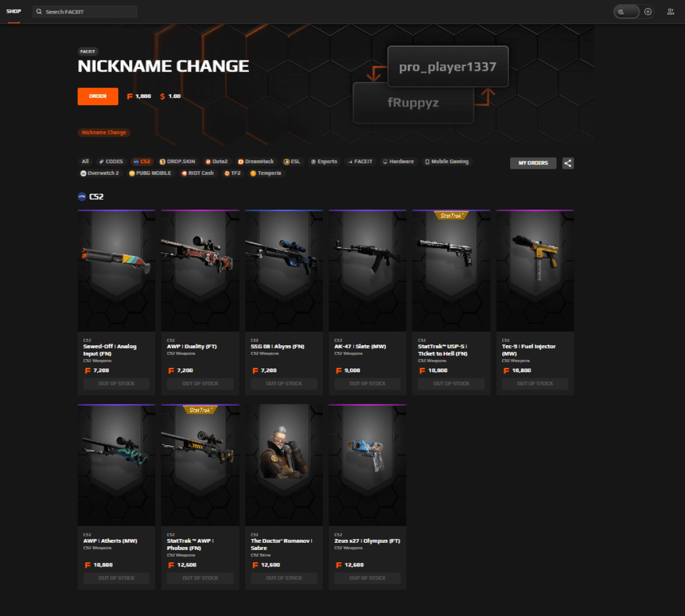Click the share icon next to My Orders
The width and height of the screenshot is (685, 616).
(568, 163)
